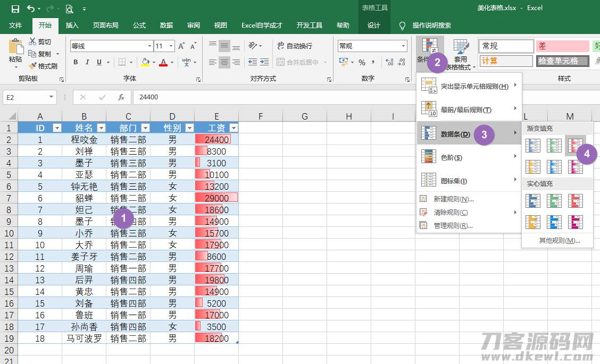Toggle bold formatting
The width and height of the screenshot is (600, 364).
[x=76, y=62]
